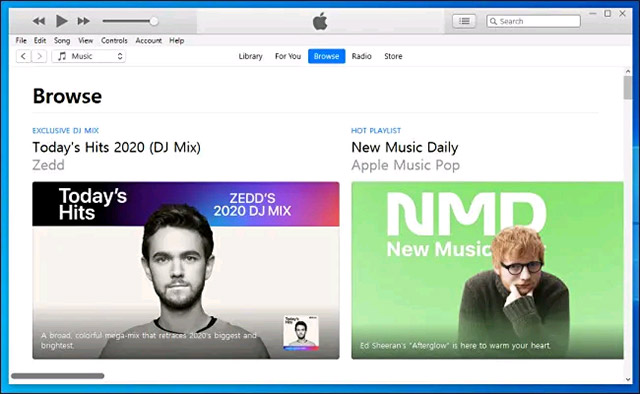Click the small Today's Hits album cover thumbnail
640x394 pixels.
[x=301, y=332]
